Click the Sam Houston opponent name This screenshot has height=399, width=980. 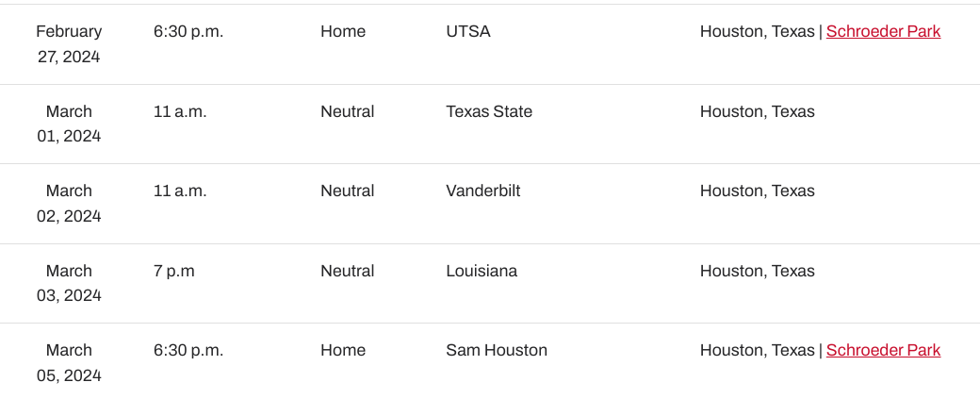coord(497,350)
